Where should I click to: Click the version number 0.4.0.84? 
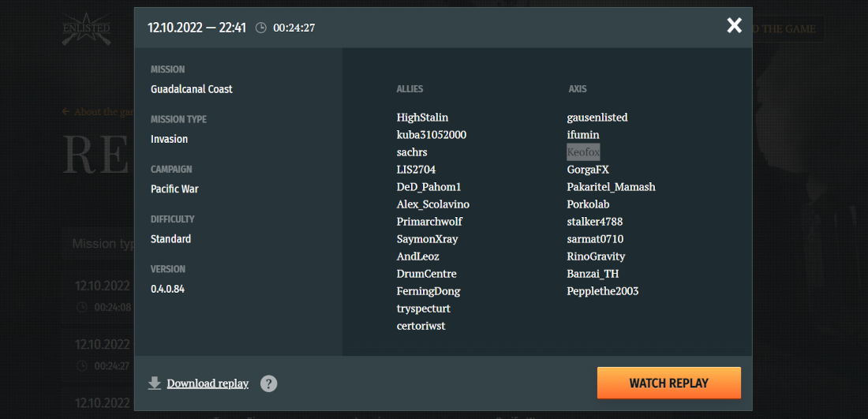[x=167, y=289]
